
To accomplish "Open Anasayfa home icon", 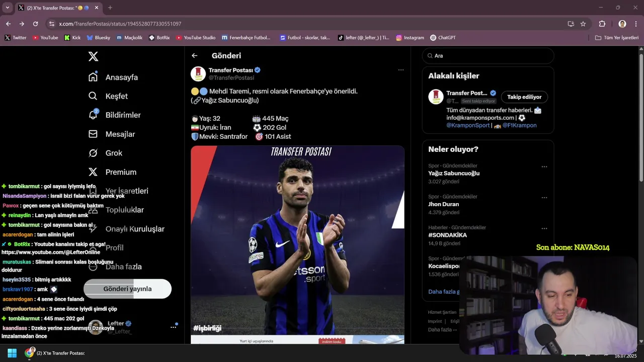I will pyautogui.click(x=93, y=77).
